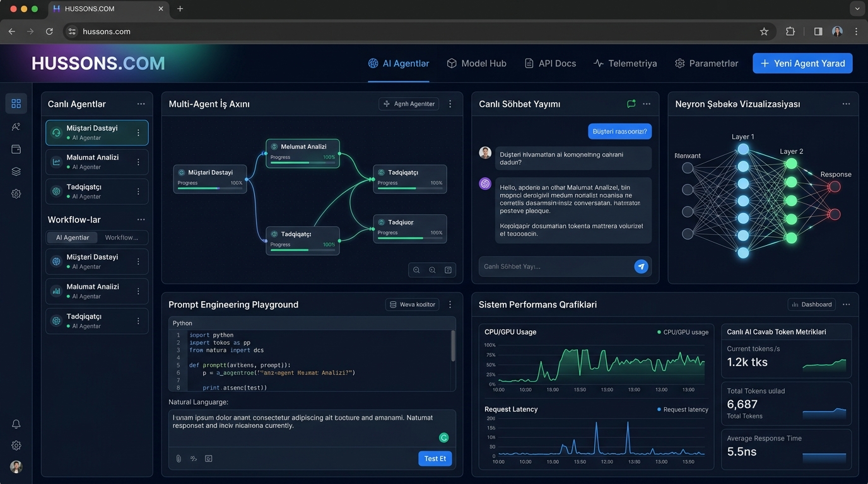Select AI Agentlər tab in Workflow-lar
This screenshot has height=484, width=868.
point(73,238)
